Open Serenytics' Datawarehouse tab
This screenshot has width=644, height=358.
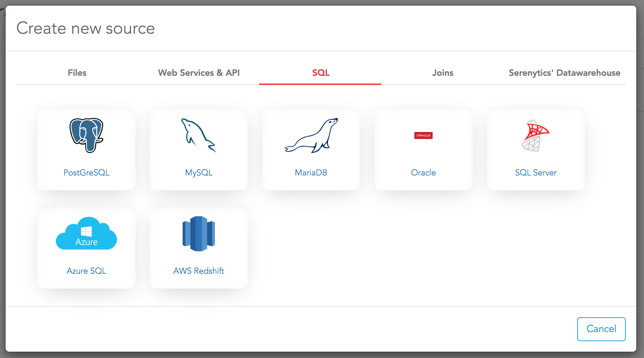click(564, 73)
